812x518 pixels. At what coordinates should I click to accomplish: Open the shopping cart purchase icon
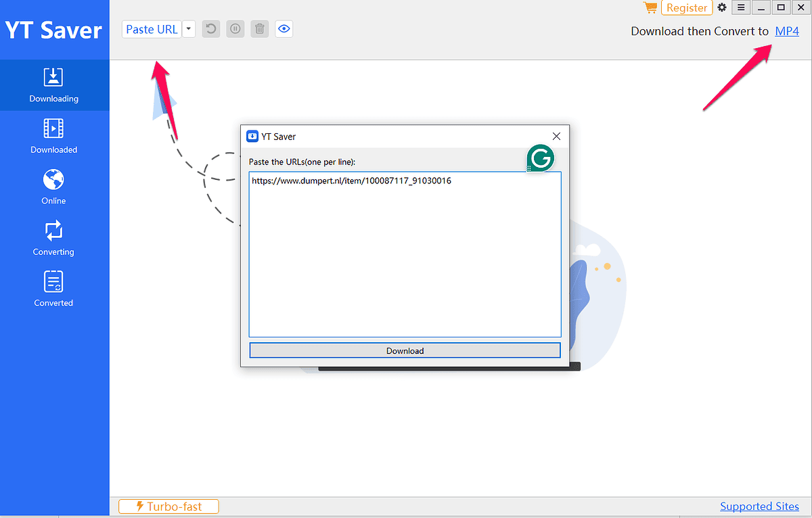tap(650, 8)
